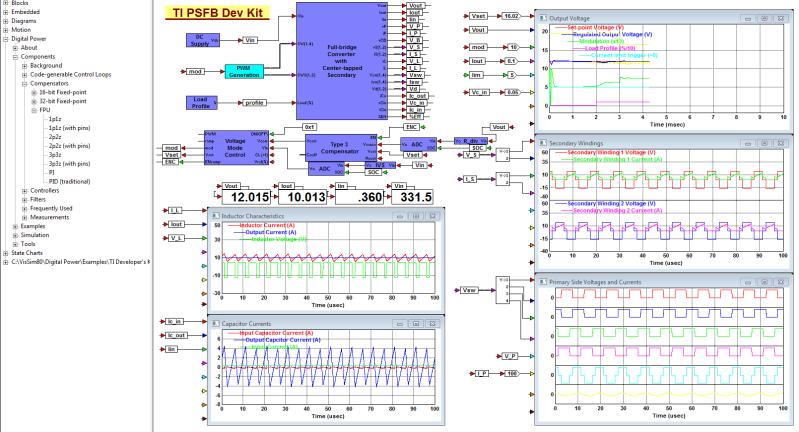Image resolution: width=799 pixels, height=432 pixels.
Task: Click the Iout display value 10.013
Action: (x=301, y=197)
